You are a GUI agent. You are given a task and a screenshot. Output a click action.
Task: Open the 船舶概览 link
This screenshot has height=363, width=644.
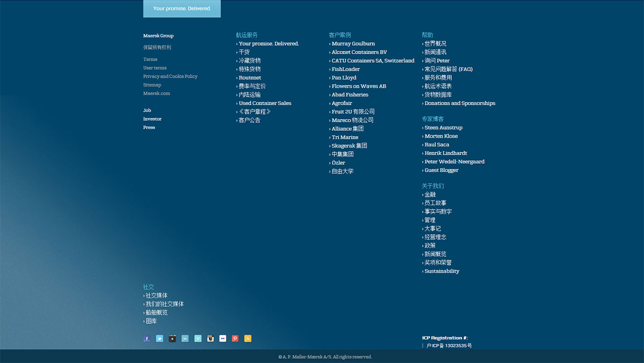[156, 313]
